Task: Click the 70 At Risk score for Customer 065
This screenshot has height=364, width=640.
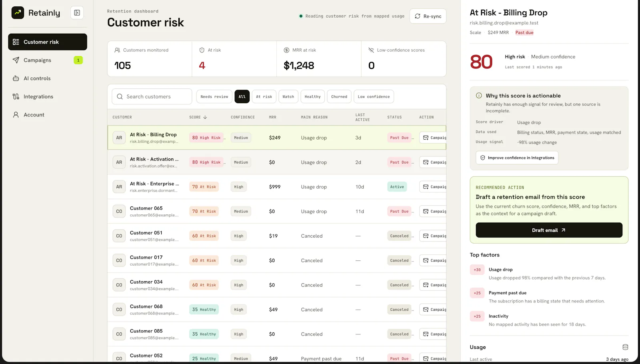Action: pos(204,211)
